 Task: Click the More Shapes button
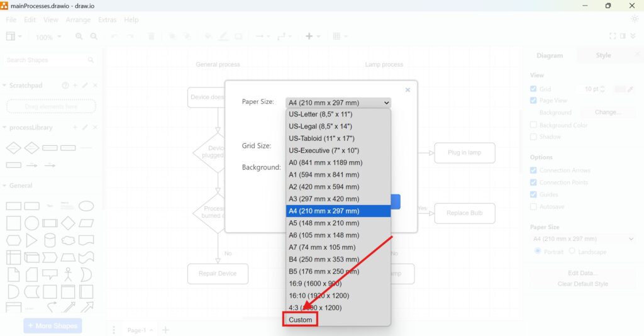tap(53, 326)
